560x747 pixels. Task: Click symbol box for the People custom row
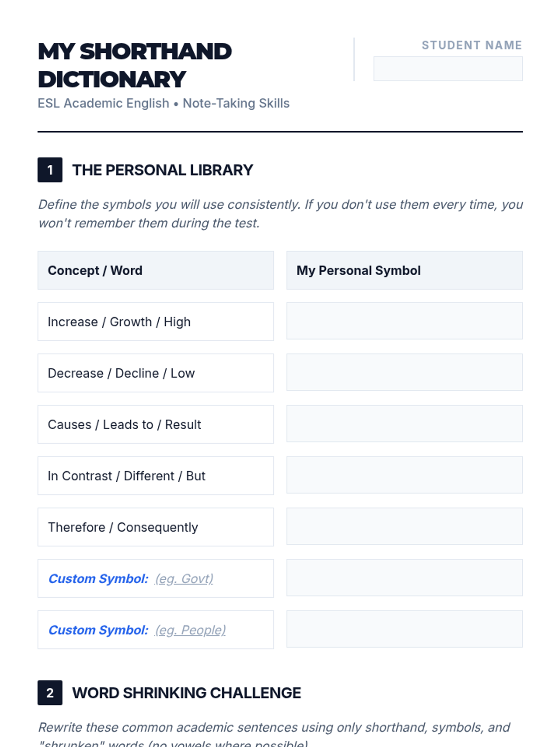(404, 629)
